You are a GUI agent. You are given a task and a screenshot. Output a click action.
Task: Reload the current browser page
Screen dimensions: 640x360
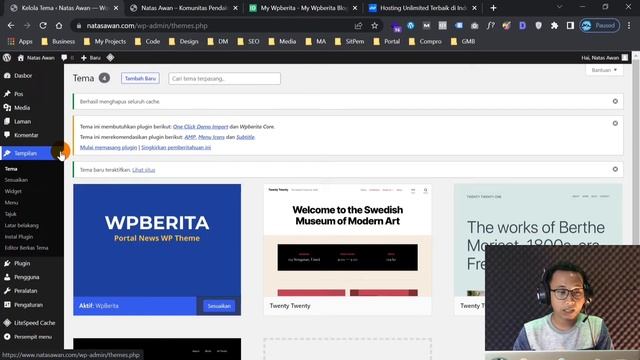tap(43, 26)
